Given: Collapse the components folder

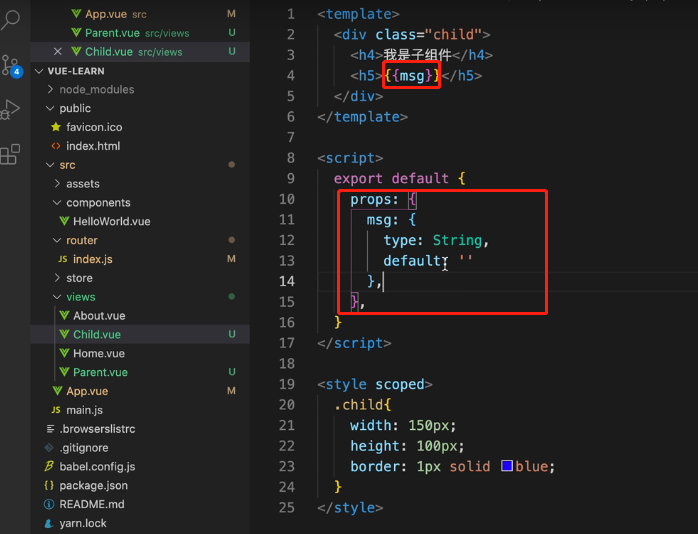Looking at the screenshot, I should click(57, 202).
